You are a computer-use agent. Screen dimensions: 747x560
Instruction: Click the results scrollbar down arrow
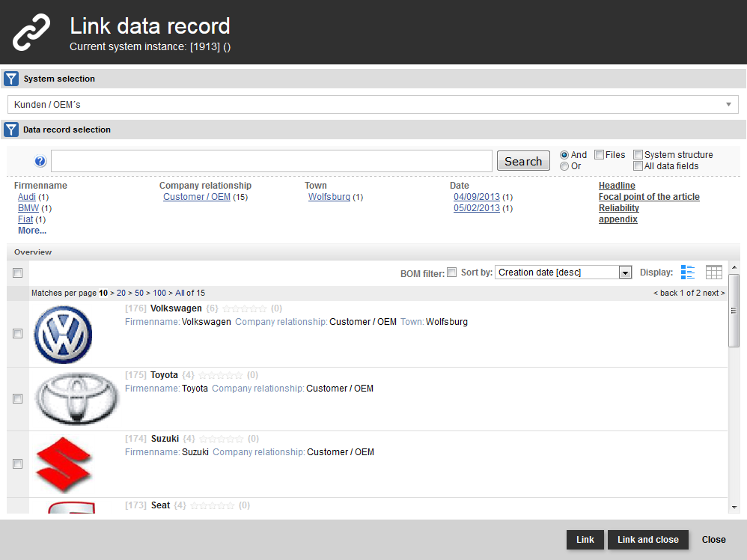click(x=734, y=508)
